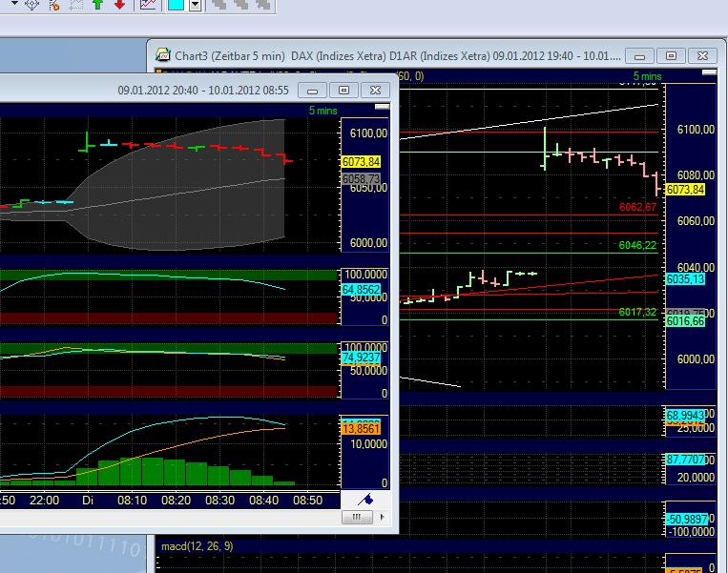The height and width of the screenshot is (573, 728).
Task: Click the green 6046,22 level label
Action: (x=637, y=245)
